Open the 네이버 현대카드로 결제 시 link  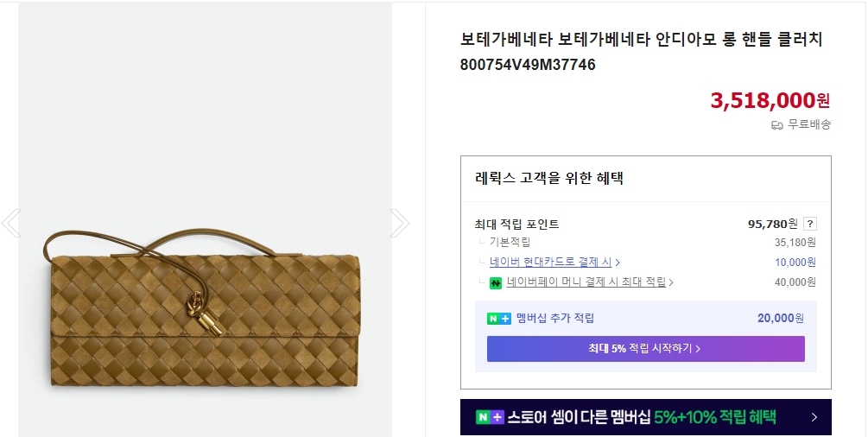click(x=550, y=263)
